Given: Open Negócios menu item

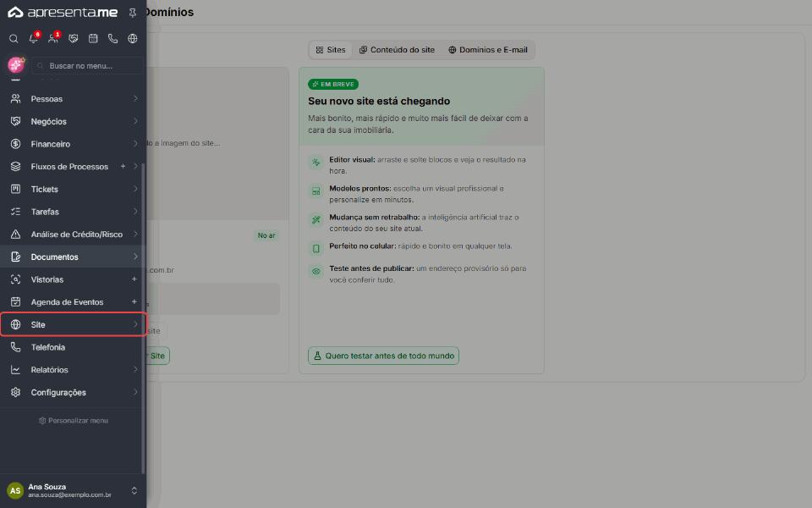Looking at the screenshot, I should click(x=73, y=121).
